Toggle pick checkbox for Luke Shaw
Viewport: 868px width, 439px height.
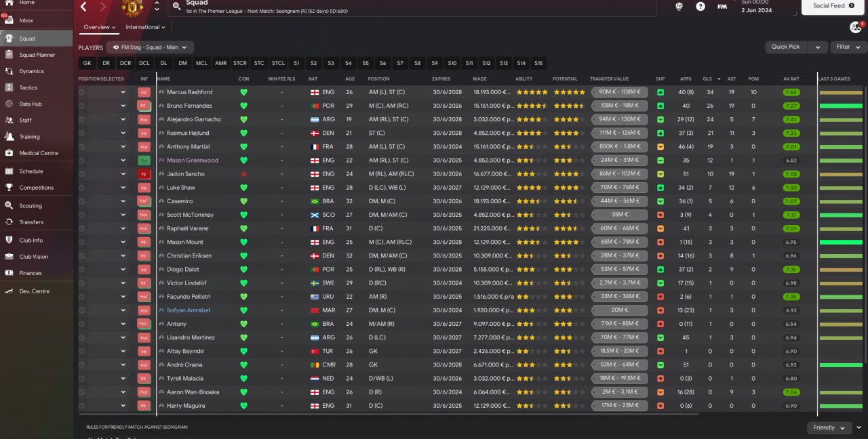(x=82, y=188)
